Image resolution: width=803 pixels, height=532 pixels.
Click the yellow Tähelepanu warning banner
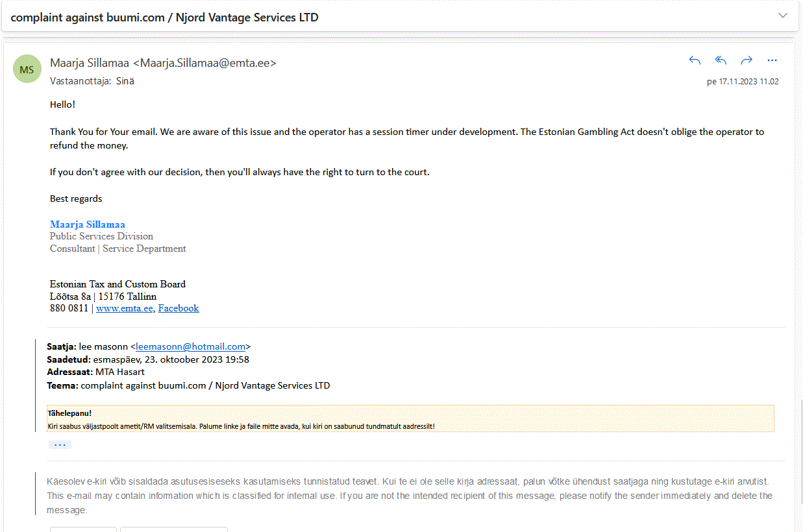tap(410, 418)
